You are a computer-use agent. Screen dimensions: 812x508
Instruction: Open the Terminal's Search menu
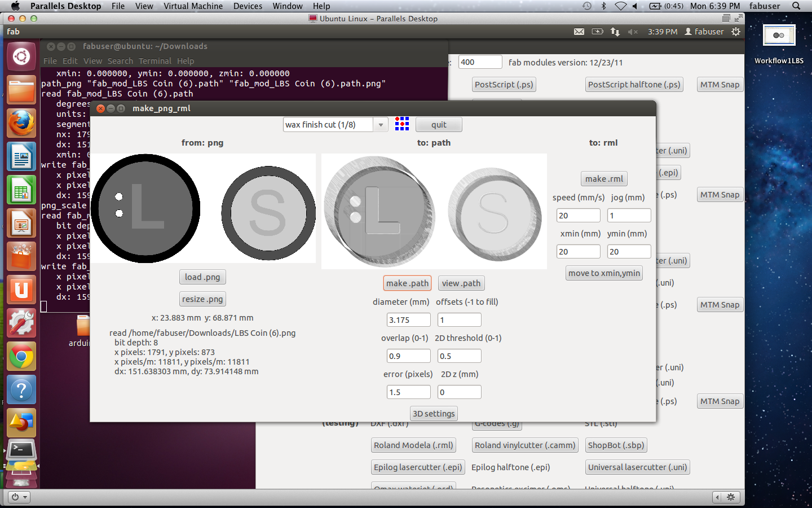[x=120, y=60]
